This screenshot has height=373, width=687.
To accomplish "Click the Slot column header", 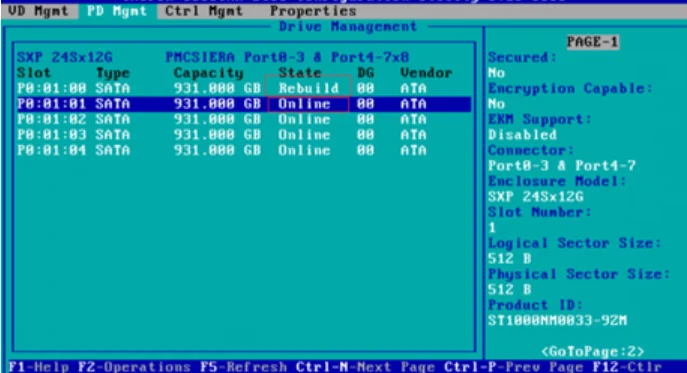I will [34, 73].
